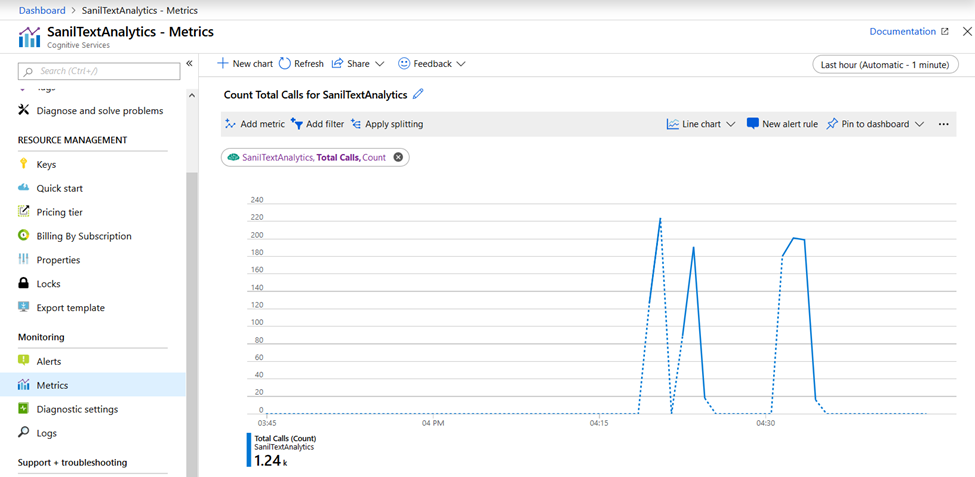975x477 pixels.
Task: Collapse the sidebar with double chevron
Action: point(189,63)
